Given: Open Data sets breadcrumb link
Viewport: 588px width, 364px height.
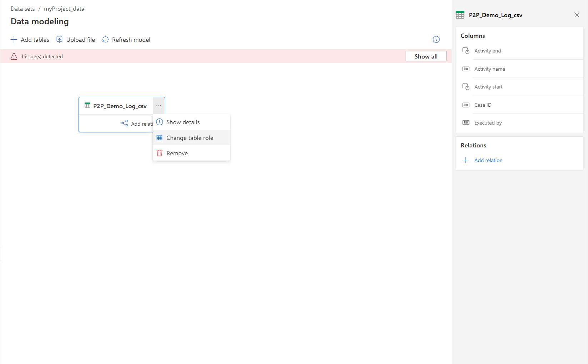Looking at the screenshot, I should coord(23,9).
